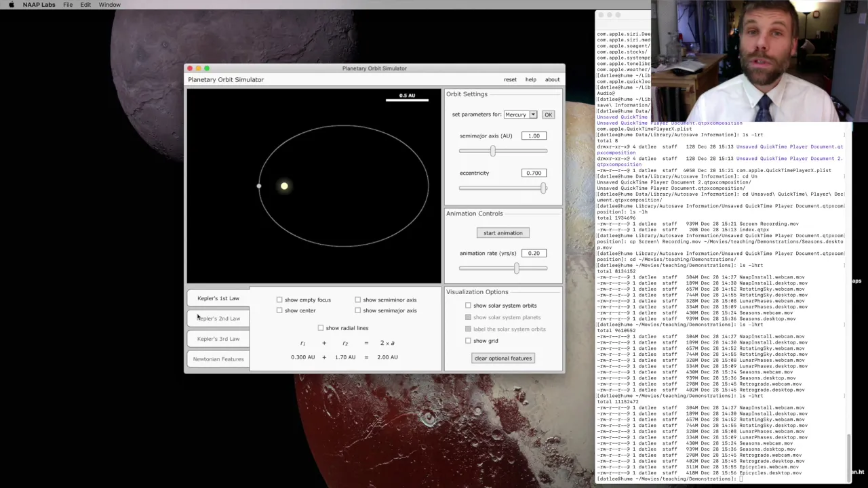
Task: Click the clear optional features button
Action: point(503,359)
